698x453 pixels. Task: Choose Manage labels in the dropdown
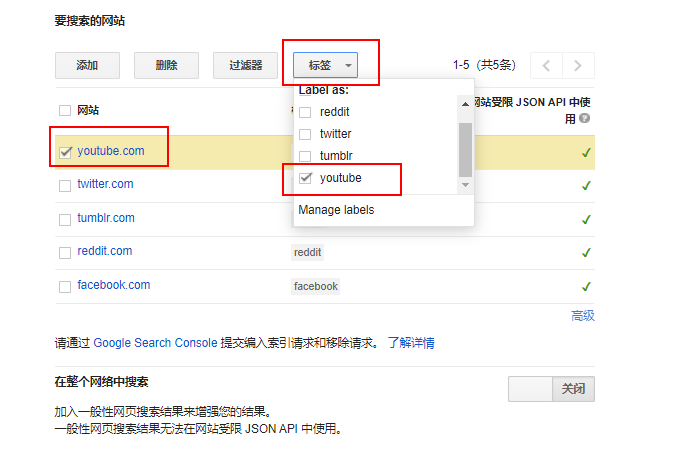pyautogui.click(x=336, y=210)
